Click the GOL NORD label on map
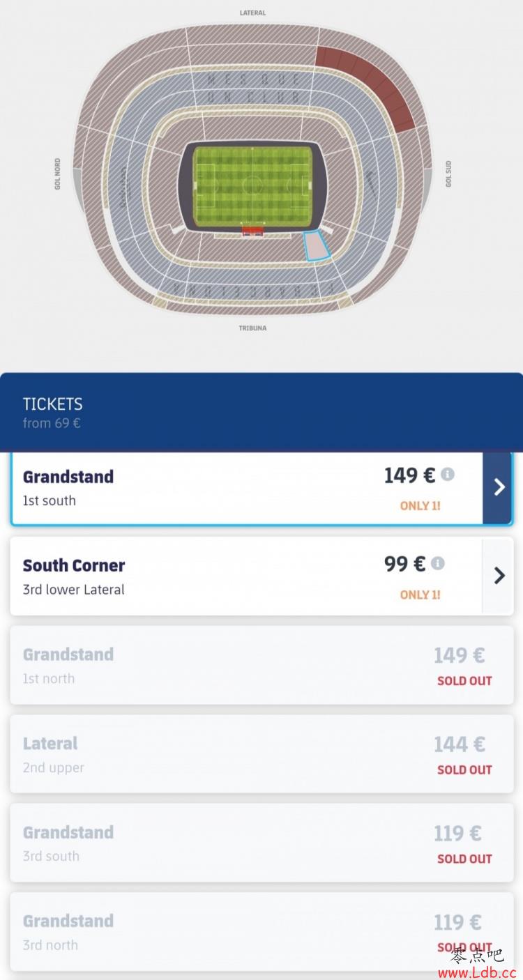 (58, 174)
